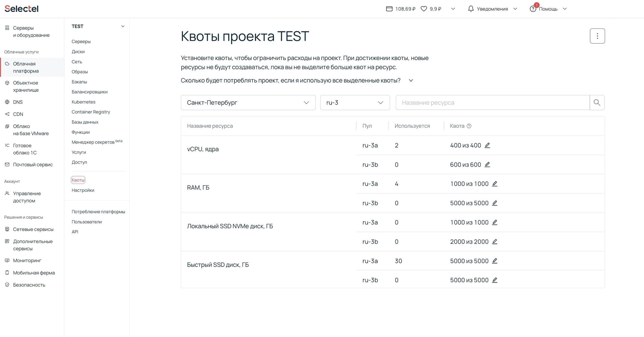Open Kubernetes in the project menu

tap(83, 102)
